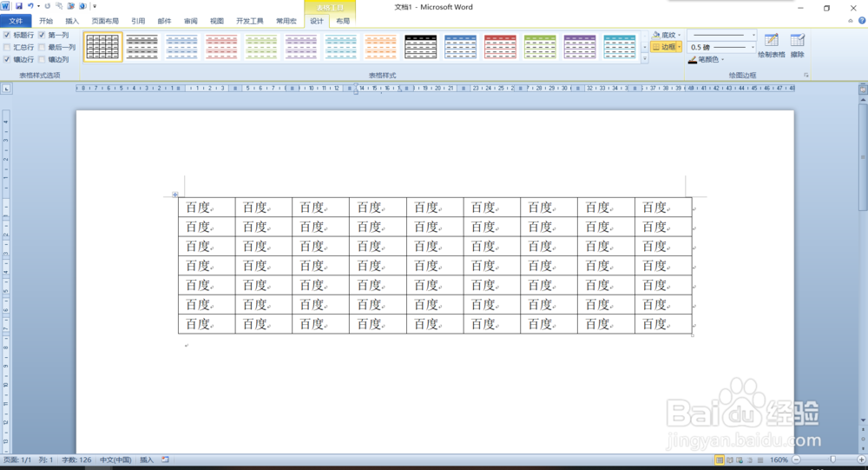Click the 插入 insert mode indicator
The width and height of the screenshot is (868, 470).
point(147,460)
